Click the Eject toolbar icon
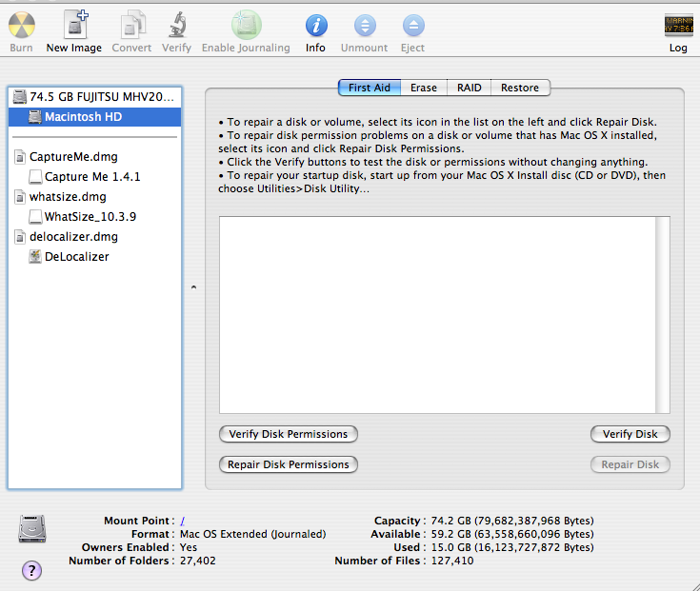 coord(413,26)
